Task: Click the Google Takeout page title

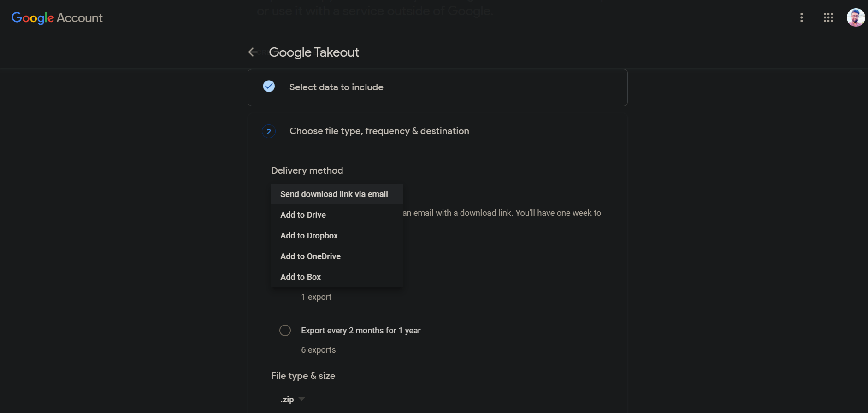Action: 314,52
